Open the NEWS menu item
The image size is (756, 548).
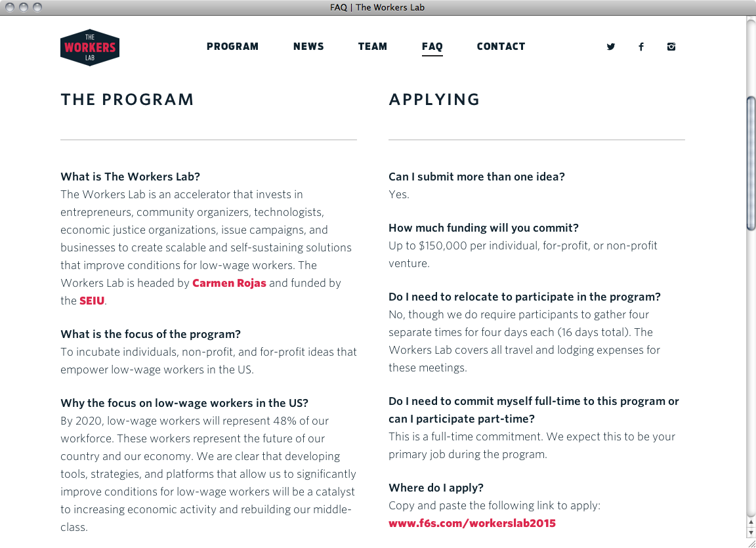click(308, 47)
